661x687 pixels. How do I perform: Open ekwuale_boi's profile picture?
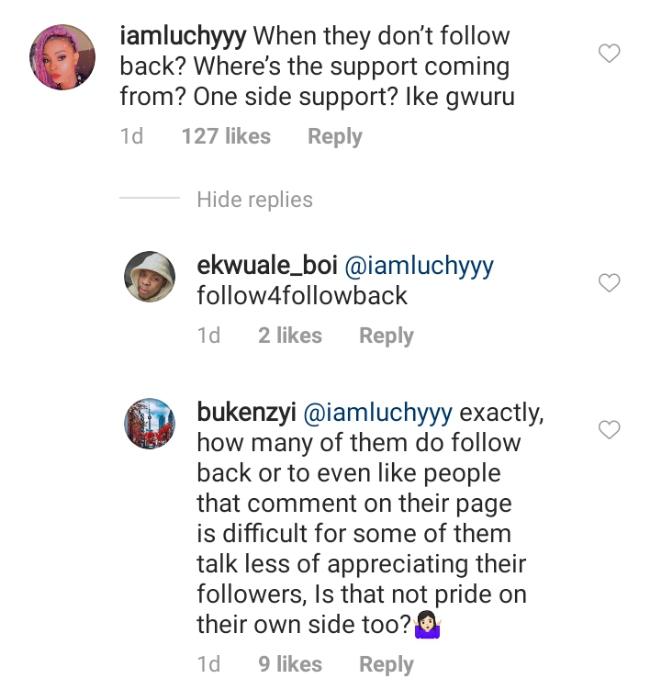tap(150, 276)
